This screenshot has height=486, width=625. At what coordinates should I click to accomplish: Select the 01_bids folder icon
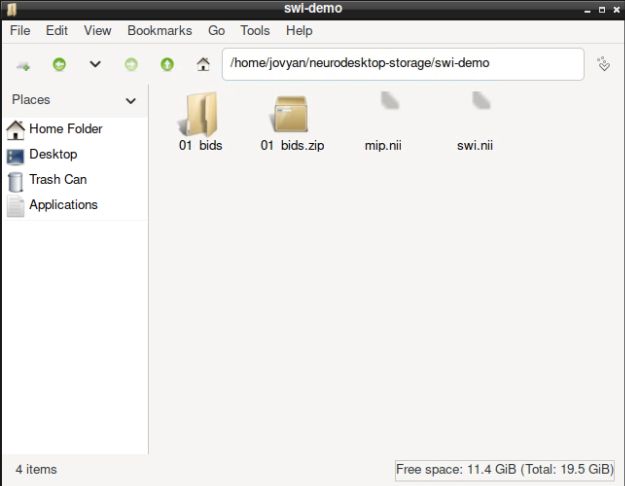pos(200,114)
